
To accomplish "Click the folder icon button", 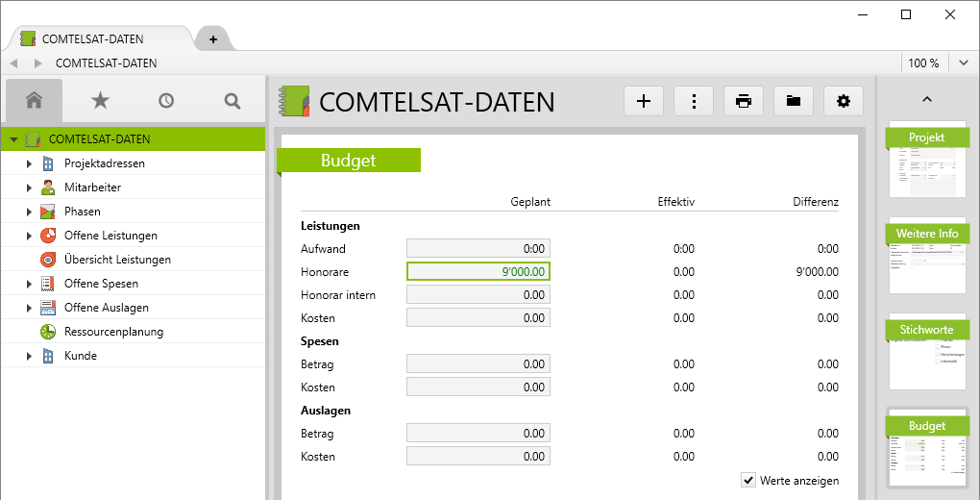I will pos(794,101).
